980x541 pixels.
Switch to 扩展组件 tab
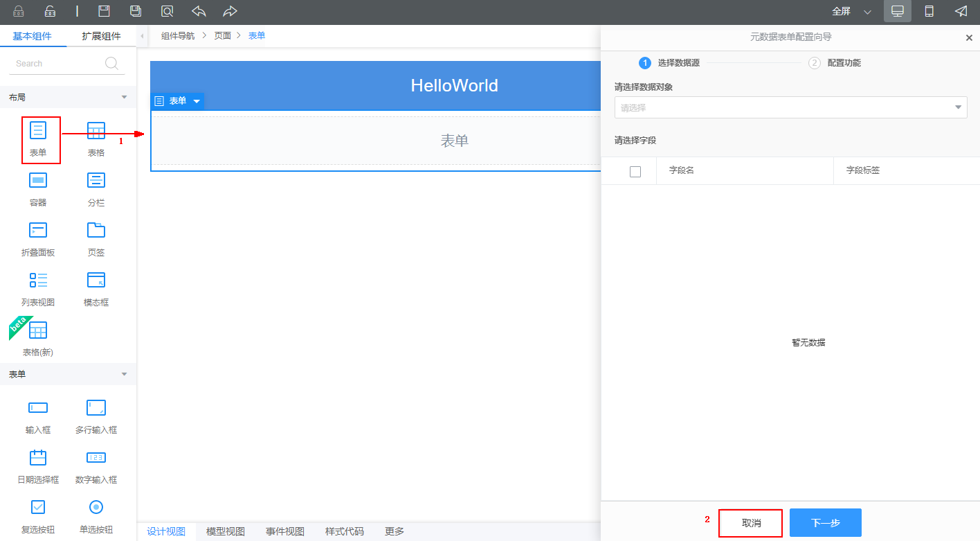pos(101,36)
